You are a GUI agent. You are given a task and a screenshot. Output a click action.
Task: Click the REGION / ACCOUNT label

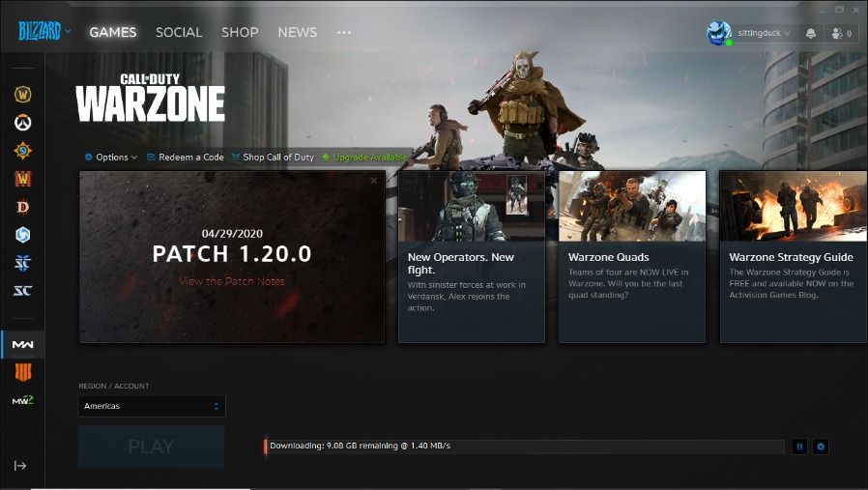click(113, 386)
